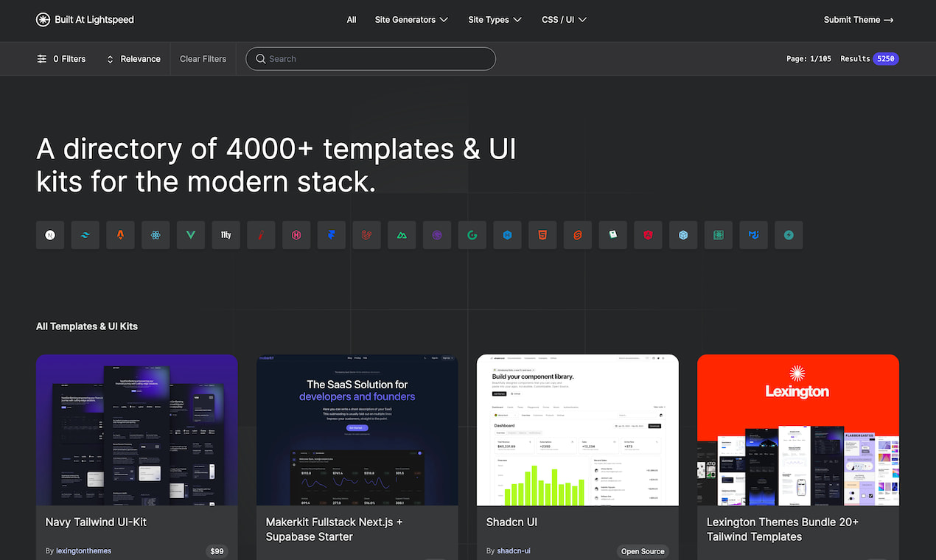The height and width of the screenshot is (560, 936).
Task: Filter by the red Jekyll icon
Action: coord(261,235)
